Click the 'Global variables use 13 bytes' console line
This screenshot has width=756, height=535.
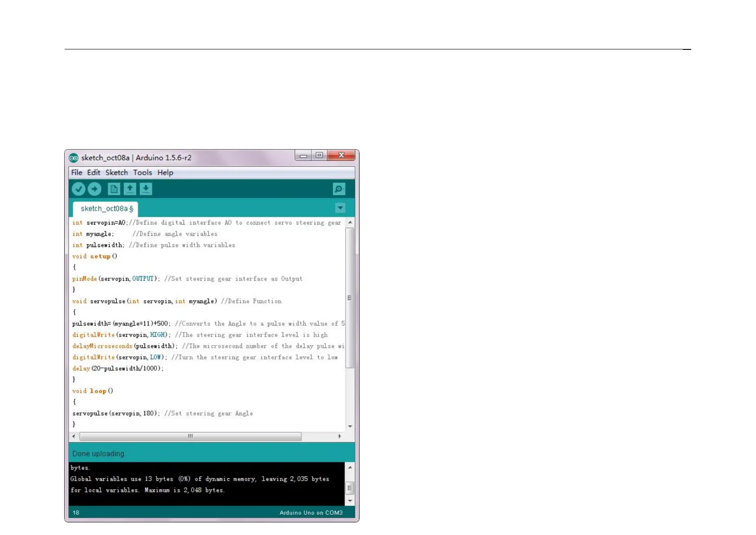pos(200,479)
